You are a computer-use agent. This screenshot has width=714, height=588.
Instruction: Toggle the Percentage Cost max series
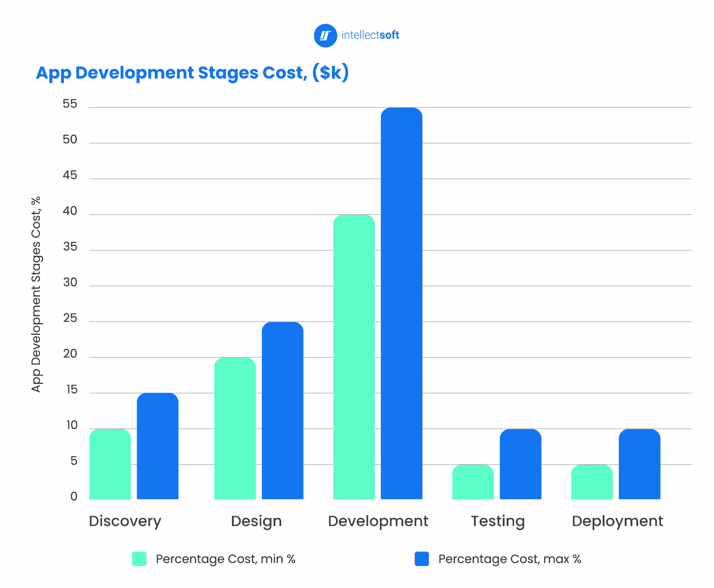pos(509,558)
